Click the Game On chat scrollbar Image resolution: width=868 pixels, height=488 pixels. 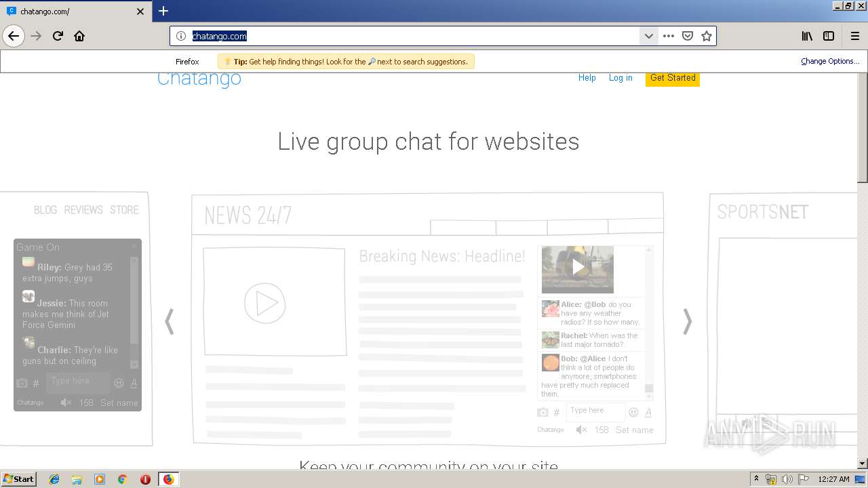pyautogui.click(x=134, y=312)
